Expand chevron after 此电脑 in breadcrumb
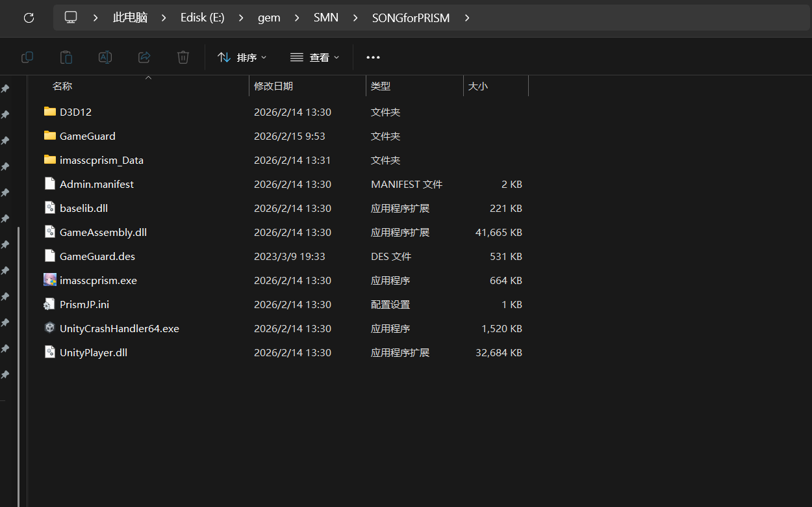Screen dimensions: 812x507 point(164,18)
